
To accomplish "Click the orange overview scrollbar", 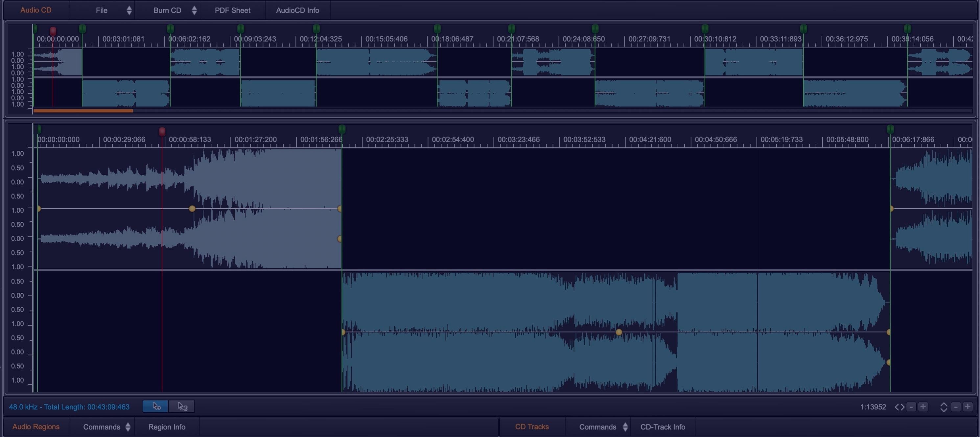I will (x=83, y=111).
